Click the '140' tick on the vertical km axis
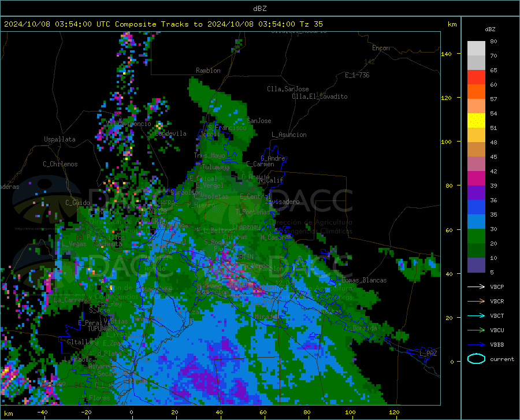This screenshot has height=420, width=520. pyautogui.click(x=447, y=54)
